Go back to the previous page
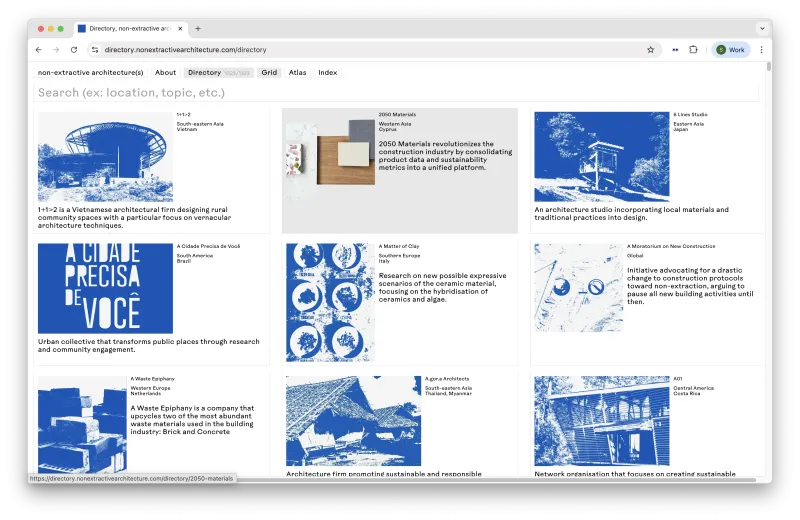800x520 pixels. pos(39,49)
